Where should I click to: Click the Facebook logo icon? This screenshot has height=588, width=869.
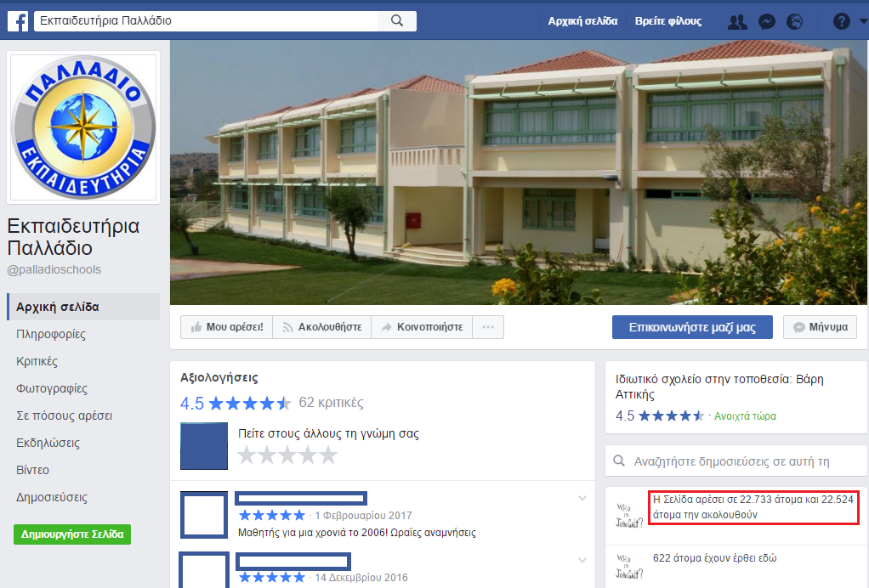click(x=18, y=21)
